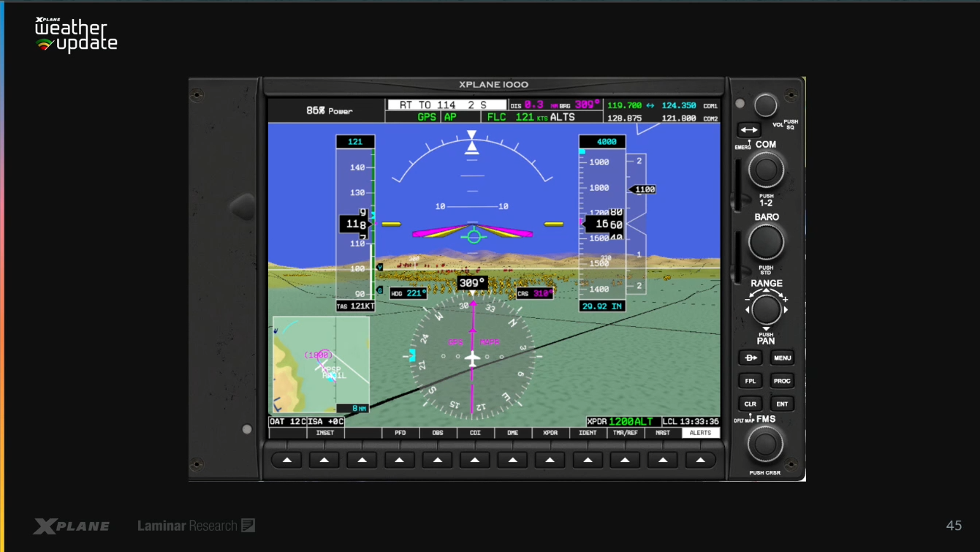Image resolution: width=980 pixels, height=552 pixels.
Task: Click the COM2 active frequency 128.875
Action: point(625,118)
